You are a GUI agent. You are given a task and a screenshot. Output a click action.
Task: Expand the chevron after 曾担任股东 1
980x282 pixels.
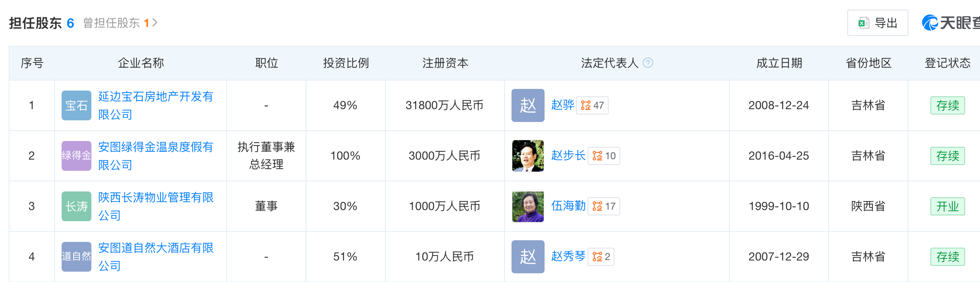(155, 23)
